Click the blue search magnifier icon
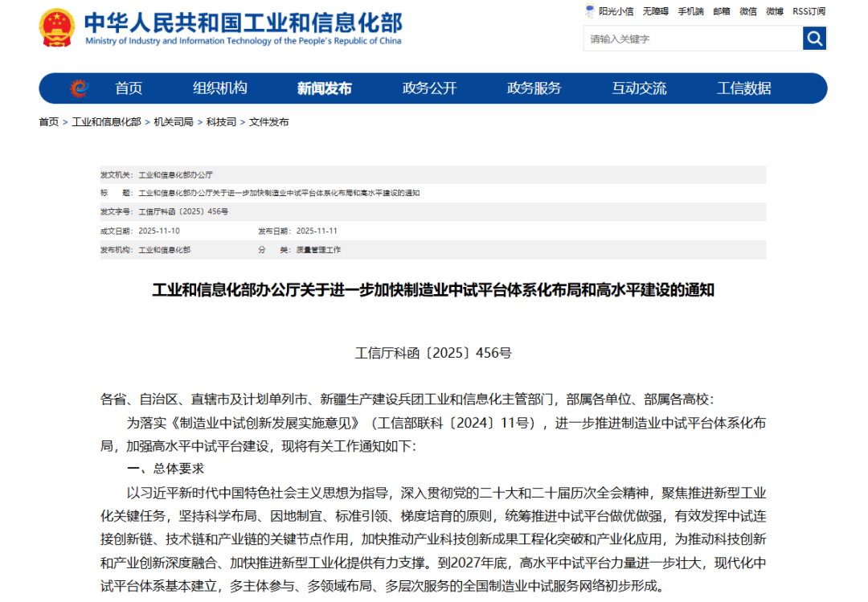 point(814,38)
